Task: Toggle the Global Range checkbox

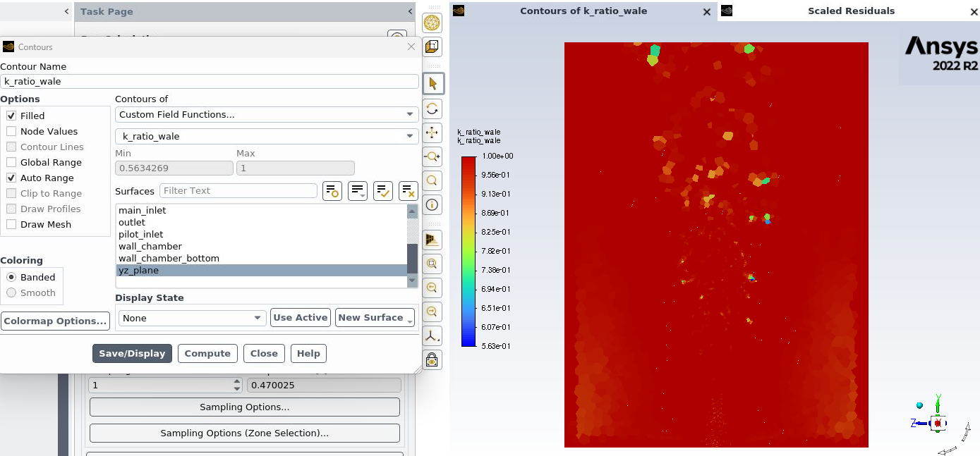Action: 11,162
